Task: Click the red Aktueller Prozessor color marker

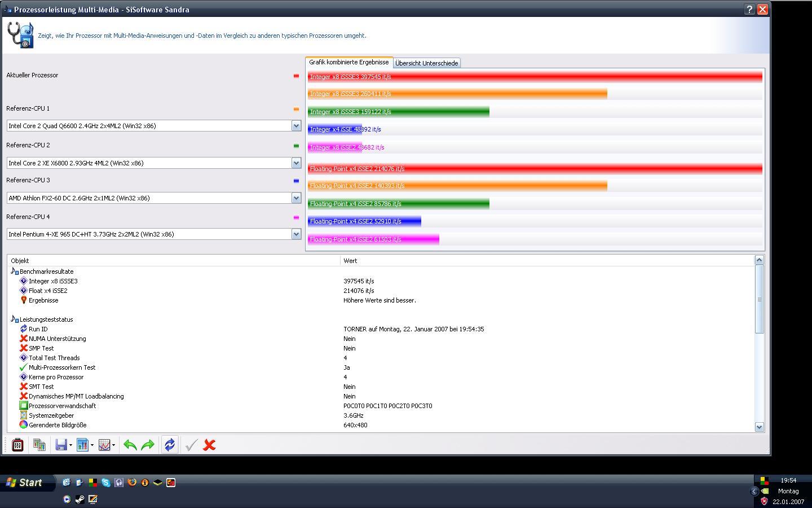Action: 296,76
